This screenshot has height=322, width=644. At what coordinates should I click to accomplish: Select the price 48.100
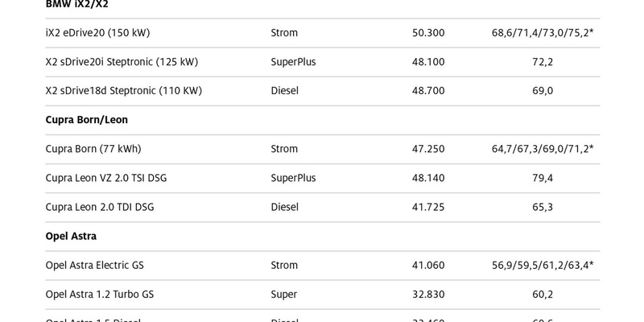click(x=427, y=62)
